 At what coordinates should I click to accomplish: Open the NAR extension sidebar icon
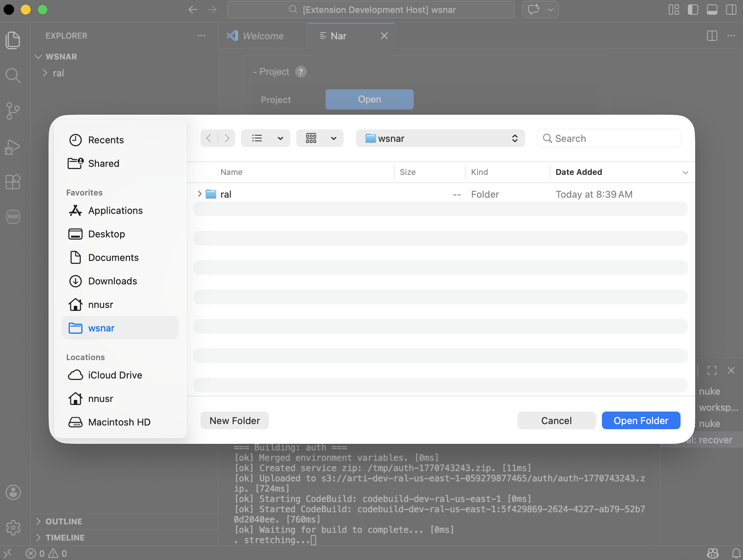click(13, 216)
